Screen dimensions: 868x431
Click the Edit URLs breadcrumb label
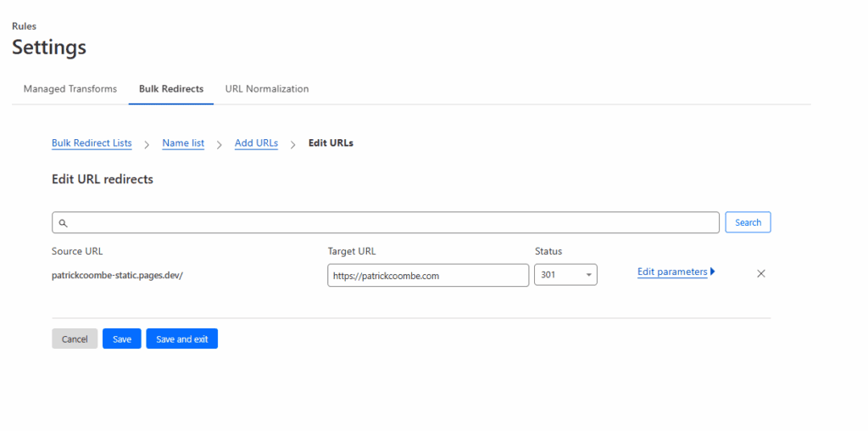(331, 143)
